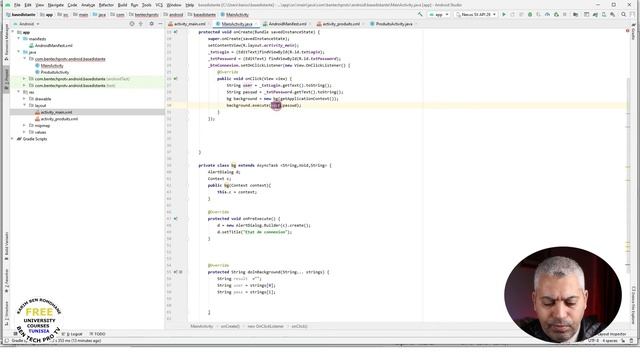This screenshot has height=360, width=640.
Task: Open the app run configuration dropdown
Action: [x=439, y=14]
